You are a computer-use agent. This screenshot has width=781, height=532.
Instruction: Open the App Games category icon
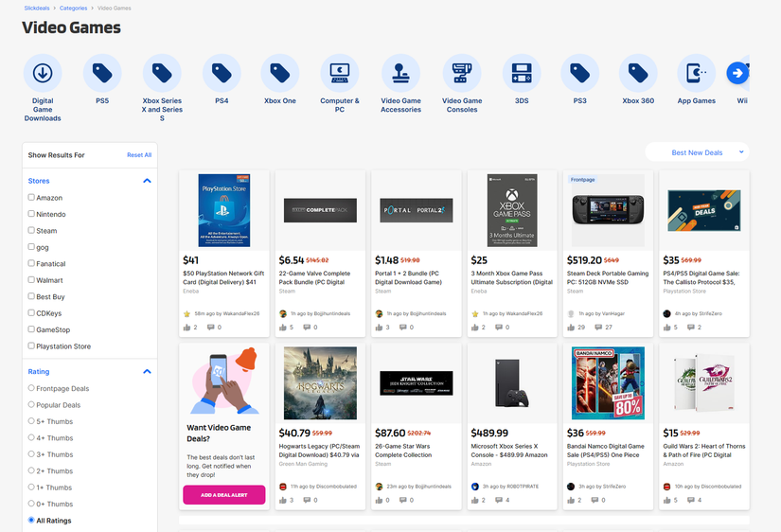point(696,73)
